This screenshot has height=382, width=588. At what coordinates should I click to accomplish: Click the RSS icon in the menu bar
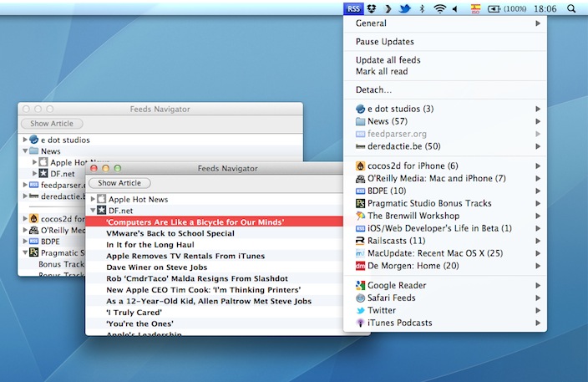pyautogui.click(x=352, y=8)
